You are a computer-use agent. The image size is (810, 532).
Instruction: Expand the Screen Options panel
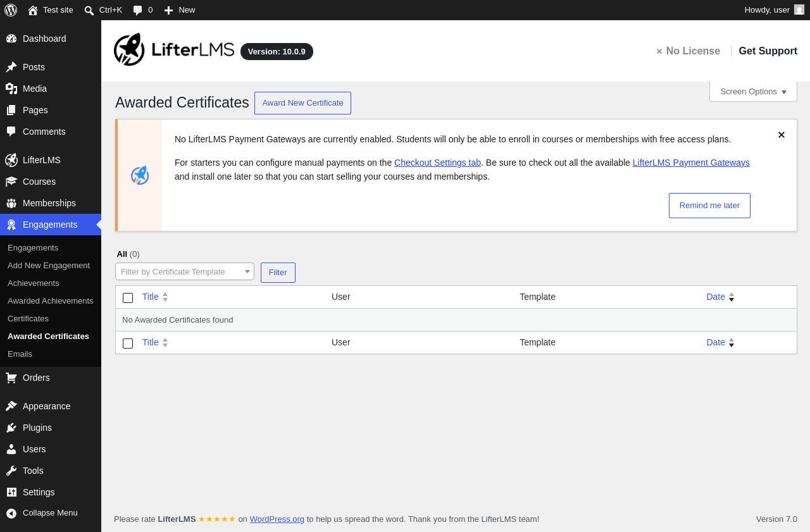click(x=753, y=91)
